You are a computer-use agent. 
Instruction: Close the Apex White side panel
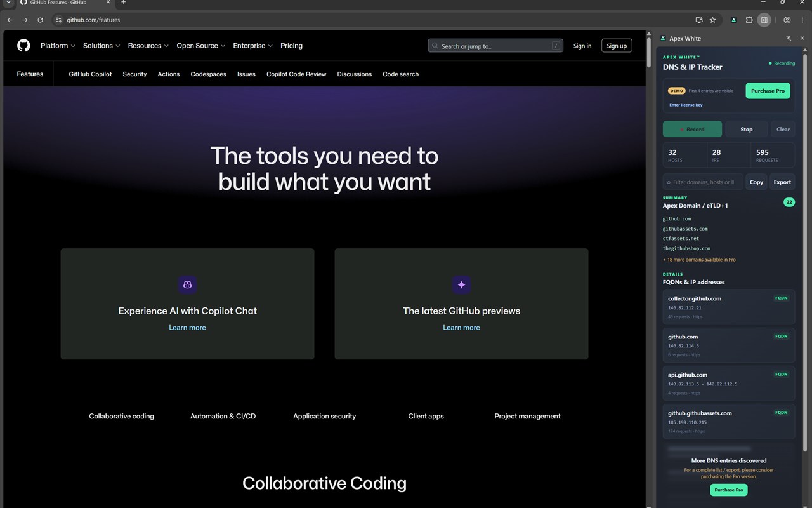coord(802,38)
